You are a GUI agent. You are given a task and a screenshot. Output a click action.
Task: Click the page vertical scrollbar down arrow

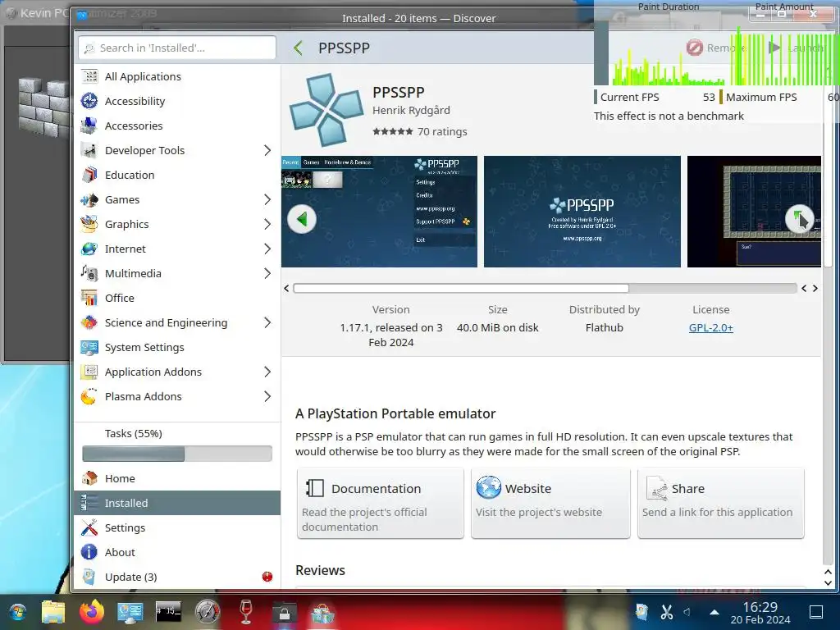point(828,583)
